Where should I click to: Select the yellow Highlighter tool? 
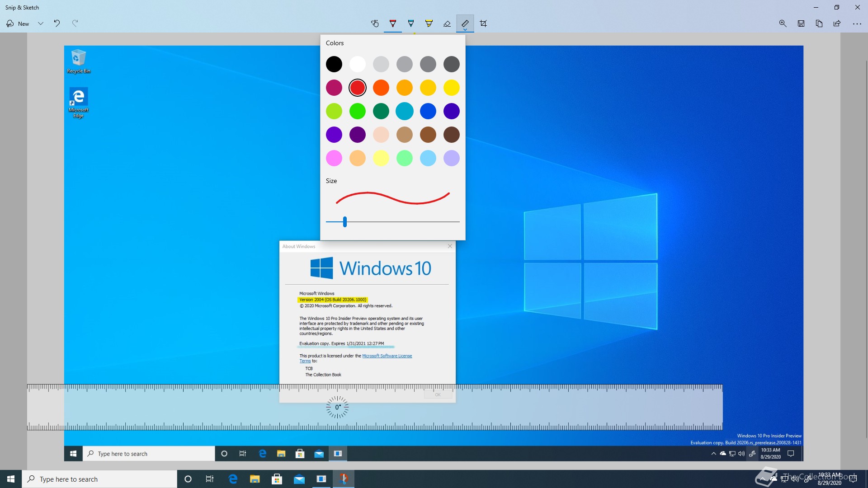click(x=429, y=23)
